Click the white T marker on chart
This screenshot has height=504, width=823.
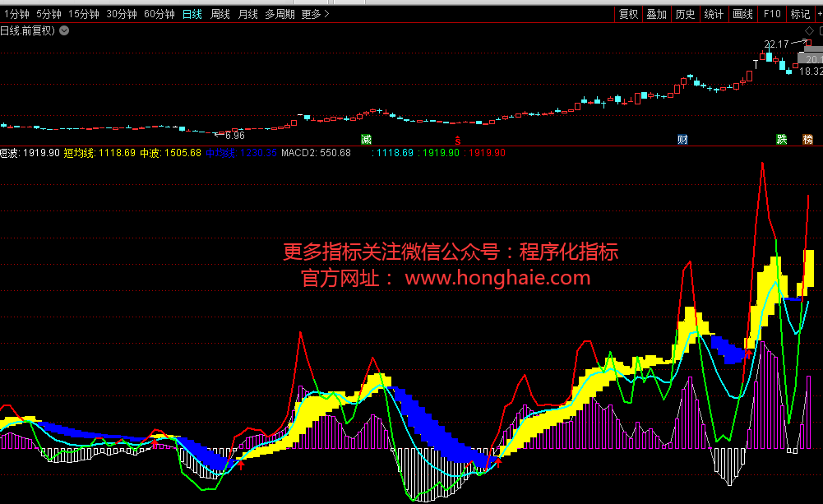pos(755,62)
